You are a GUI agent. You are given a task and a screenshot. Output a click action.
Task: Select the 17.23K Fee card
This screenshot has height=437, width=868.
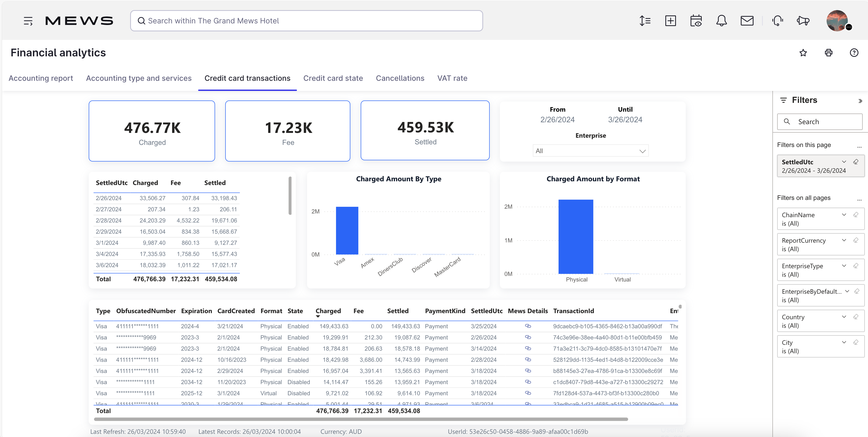click(288, 131)
